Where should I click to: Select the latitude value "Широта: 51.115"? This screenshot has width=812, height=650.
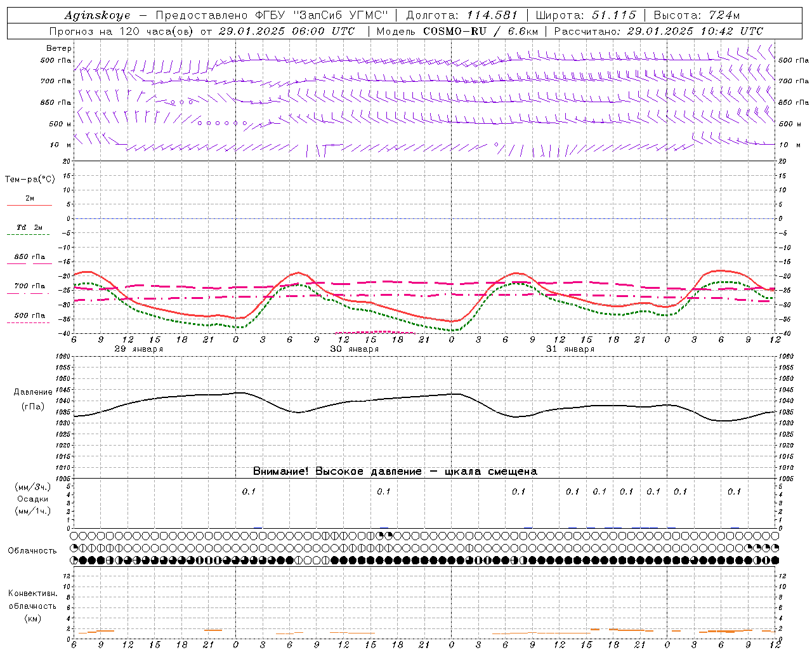[586, 15]
